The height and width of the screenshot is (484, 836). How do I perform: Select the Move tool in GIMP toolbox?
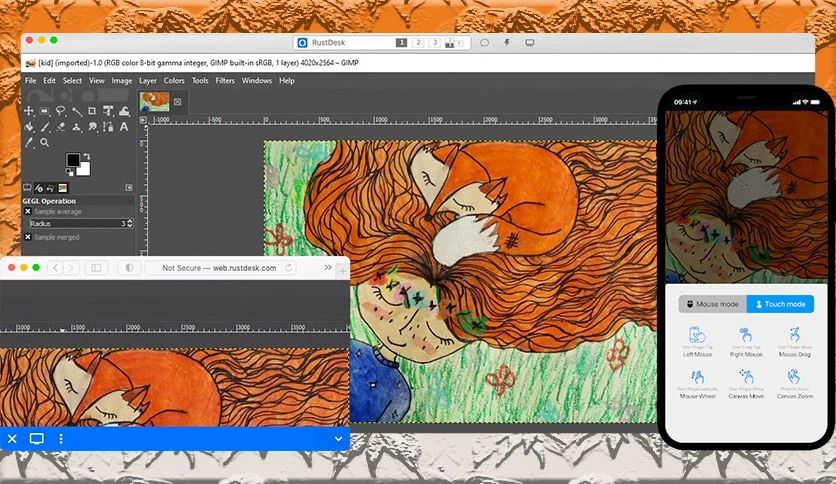(x=29, y=111)
